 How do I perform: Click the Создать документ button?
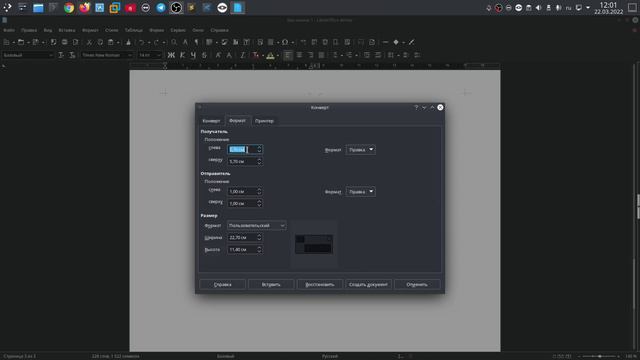coord(368,284)
